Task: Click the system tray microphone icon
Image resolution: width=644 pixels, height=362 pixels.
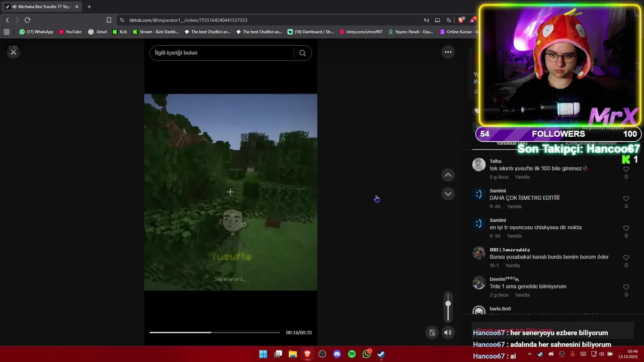Action: 573,354
